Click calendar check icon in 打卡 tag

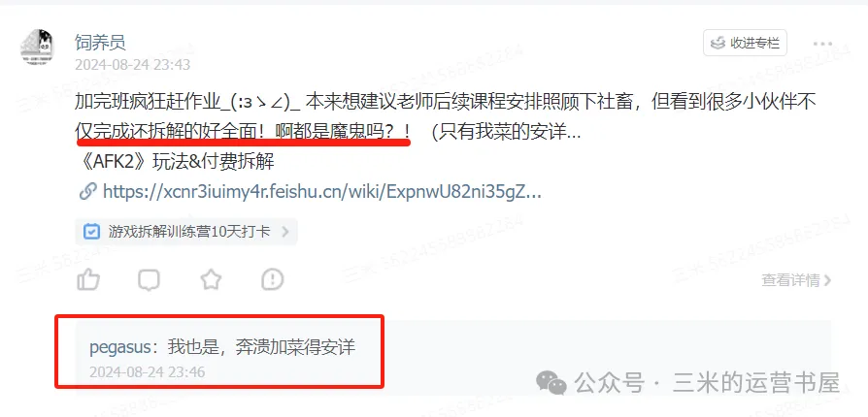(91, 232)
